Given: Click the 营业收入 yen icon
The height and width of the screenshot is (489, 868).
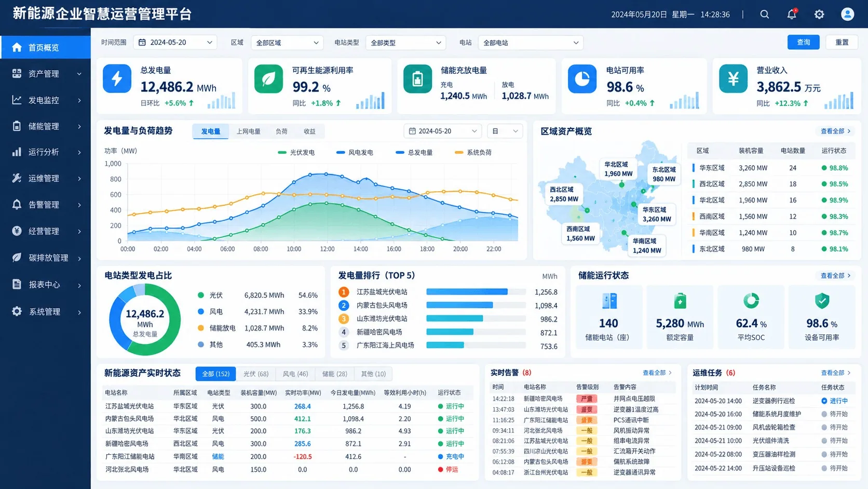Looking at the screenshot, I should [x=733, y=78].
